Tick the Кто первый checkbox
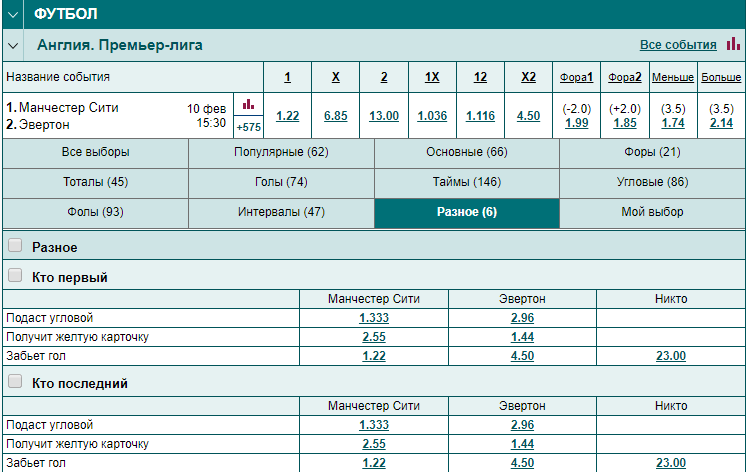The image size is (746, 472). [x=15, y=275]
